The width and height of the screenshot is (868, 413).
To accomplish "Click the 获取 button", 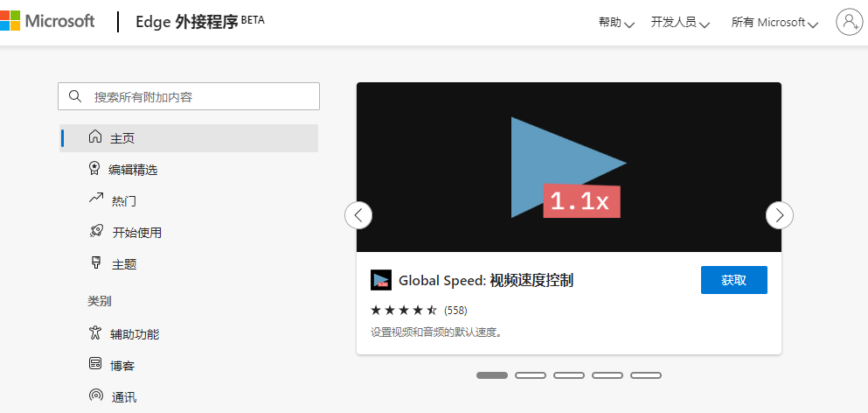I will (734, 280).
